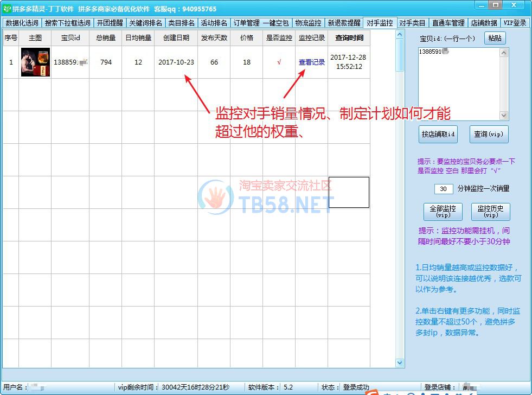Viewport: 532px width, 395px height.
Task: Click the table's scroll up arrow
Action: [x=400, y=35]
